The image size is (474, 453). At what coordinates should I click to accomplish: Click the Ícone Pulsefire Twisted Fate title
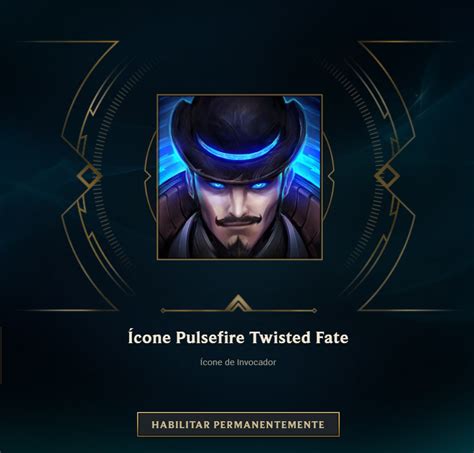pyautogui.click(x=238, y=337)
